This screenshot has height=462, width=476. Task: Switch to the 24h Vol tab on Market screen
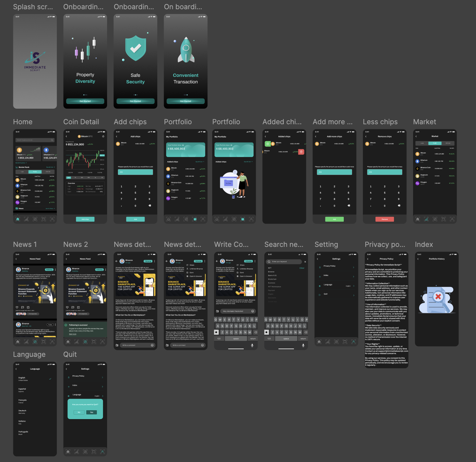pos(448,143)
